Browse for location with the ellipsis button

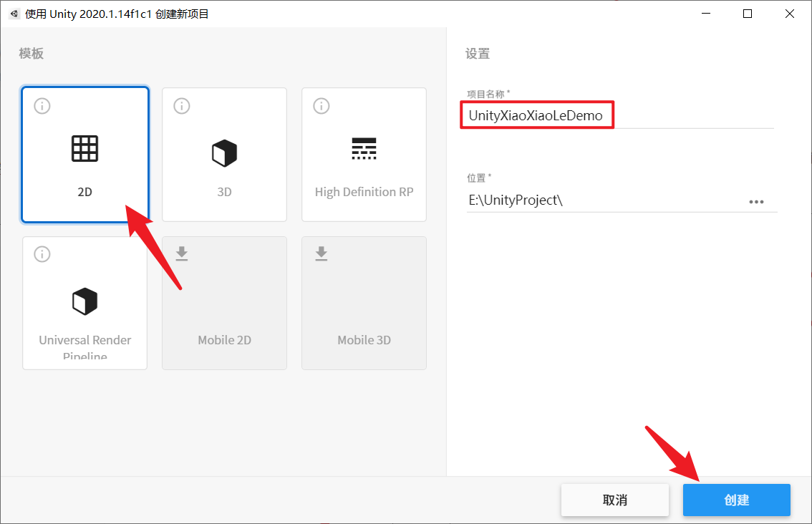(x=757, y=202)
